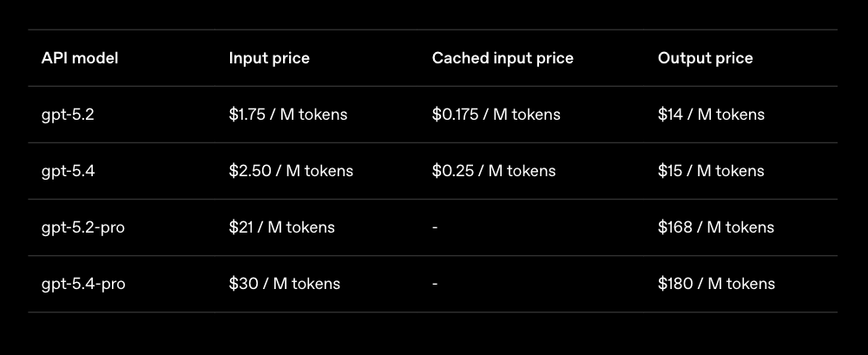
Task: Click the $1.75 / M tokens input price
Action: pos(289,115)
